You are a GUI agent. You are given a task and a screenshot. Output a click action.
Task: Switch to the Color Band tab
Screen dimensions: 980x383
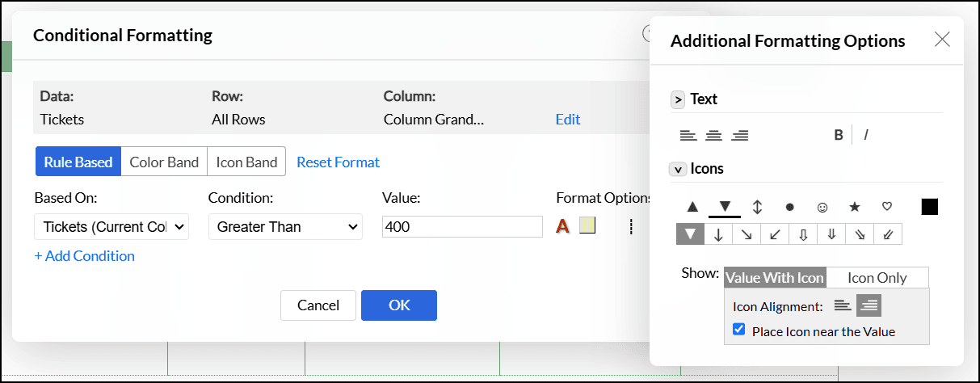[164, 162]
